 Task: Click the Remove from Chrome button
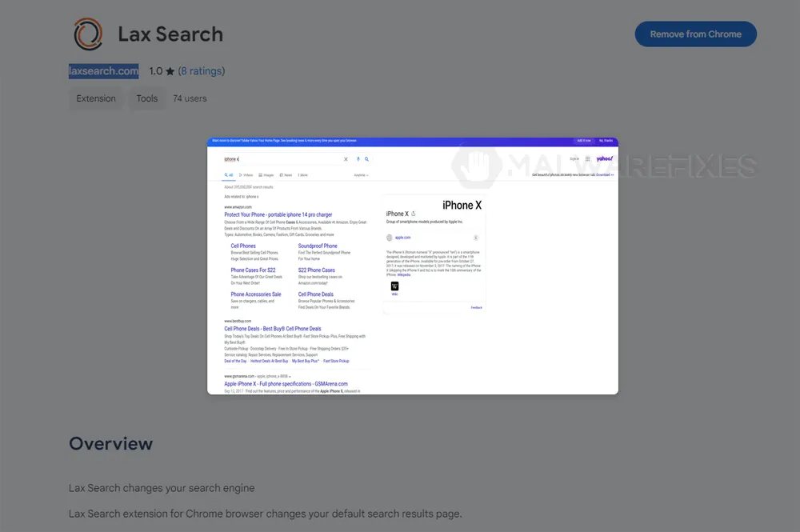pyautogui.click(x=695, y=34)
